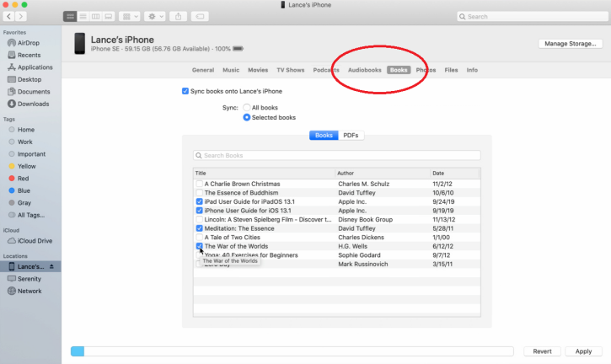Click the Manage Storage button
Image resolution: width=611 pixels, height=364 pixels.
pos(571,44)
